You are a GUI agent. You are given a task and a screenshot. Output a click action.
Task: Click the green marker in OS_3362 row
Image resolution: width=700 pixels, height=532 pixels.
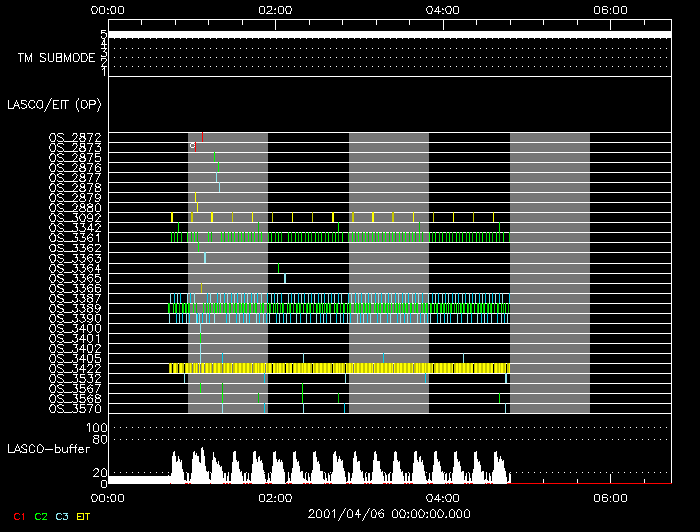(198, 248)
